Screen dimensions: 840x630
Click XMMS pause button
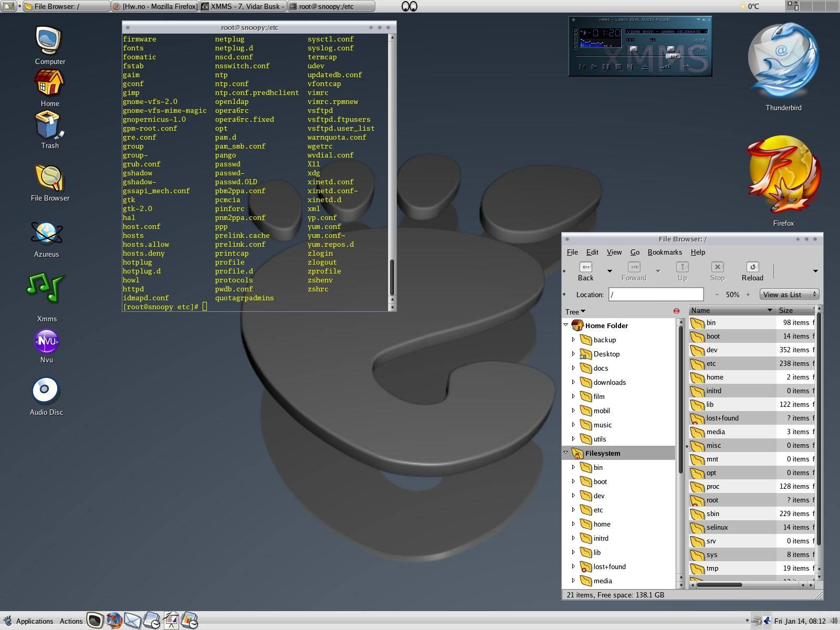pos(606,67)
